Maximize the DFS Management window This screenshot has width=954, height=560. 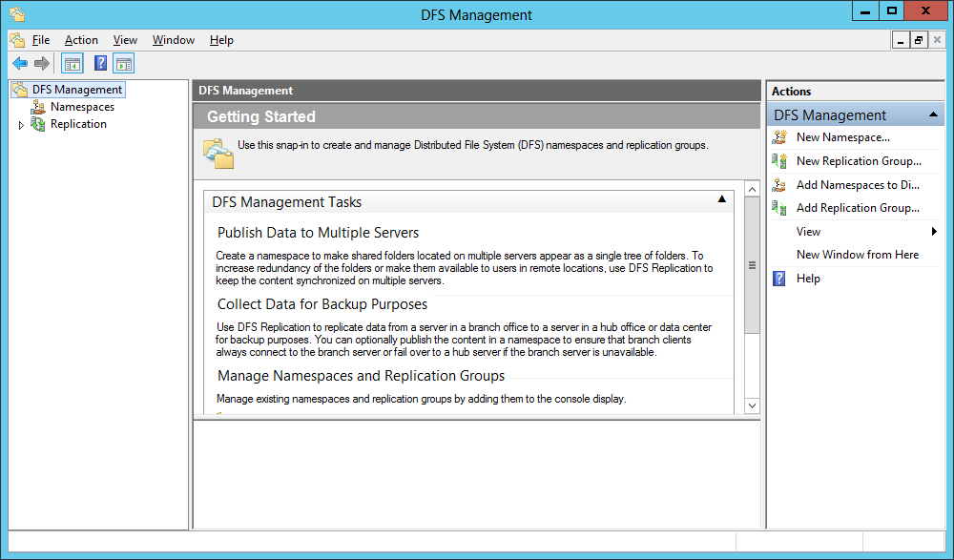pos(891,10)
